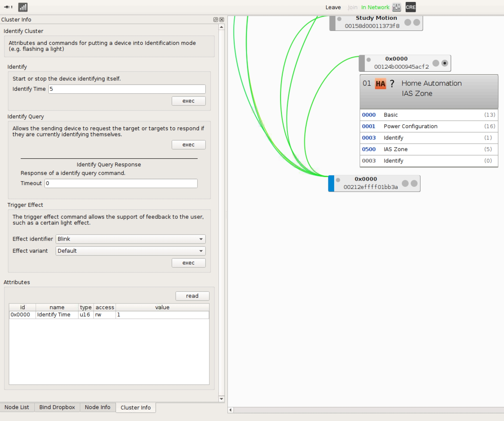
Task: Execute the Identify Query command
Action: [x=189, y=145]
